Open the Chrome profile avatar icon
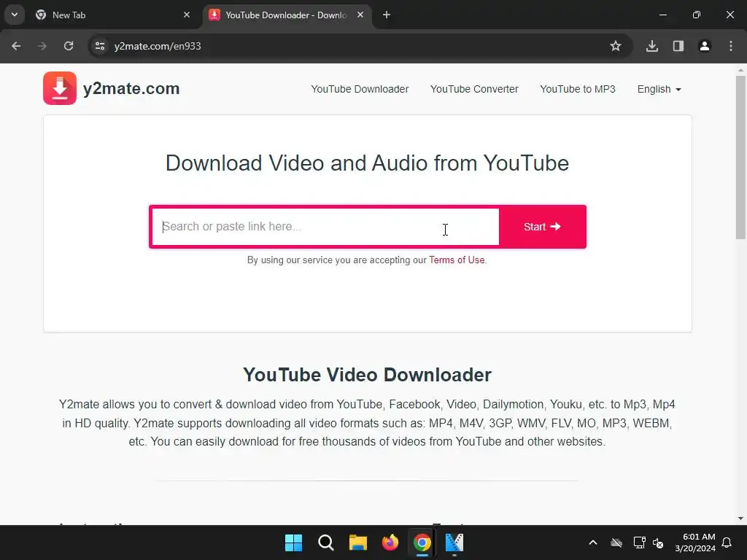The width and height of the screenshot is (747, 560). tap(704, 46)
